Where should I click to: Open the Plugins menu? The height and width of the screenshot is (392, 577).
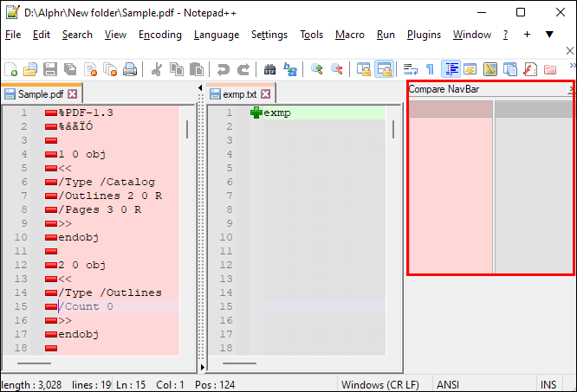pyautogui.click(x=424, y=35)
